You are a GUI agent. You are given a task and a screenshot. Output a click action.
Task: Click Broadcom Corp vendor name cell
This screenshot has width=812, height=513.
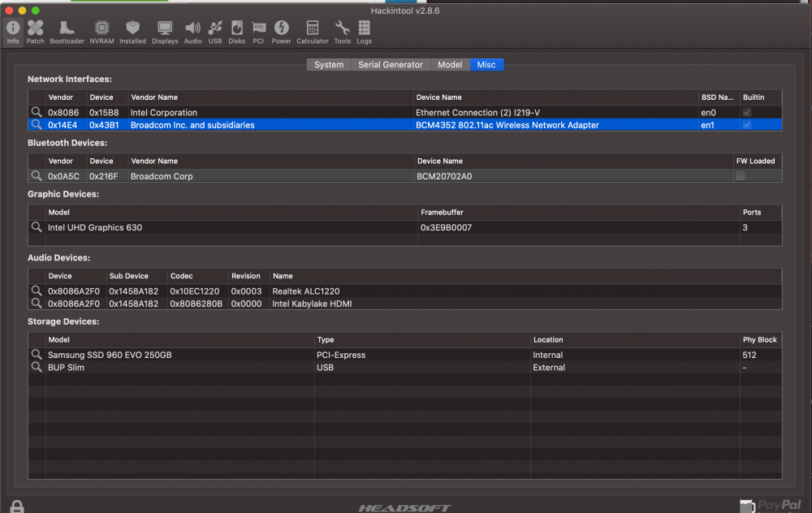(162, 176)
